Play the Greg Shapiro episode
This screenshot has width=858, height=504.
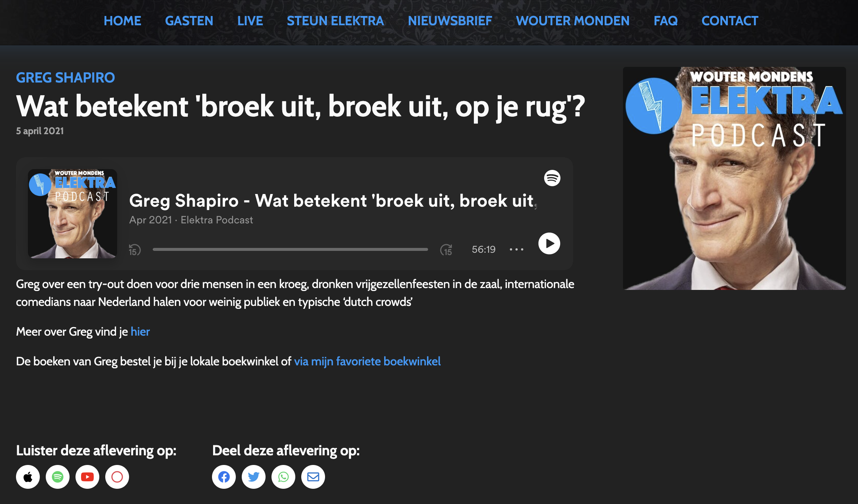tap(549, 243)
